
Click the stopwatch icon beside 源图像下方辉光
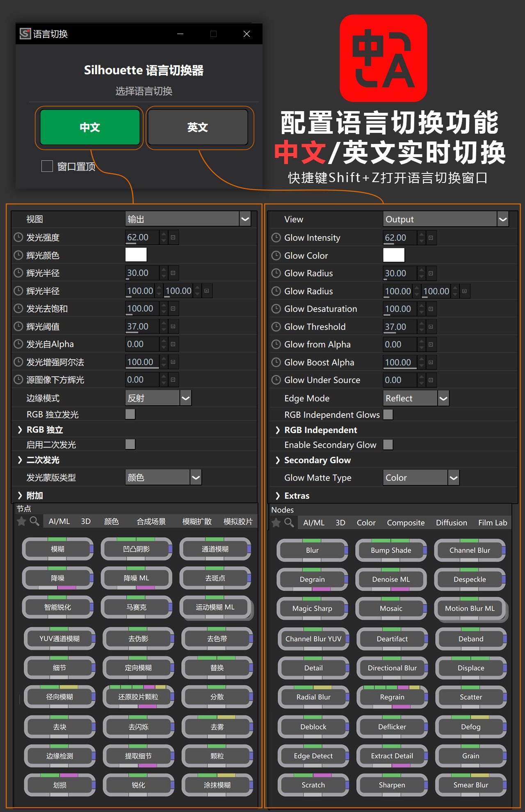click(x=18, y=380)
